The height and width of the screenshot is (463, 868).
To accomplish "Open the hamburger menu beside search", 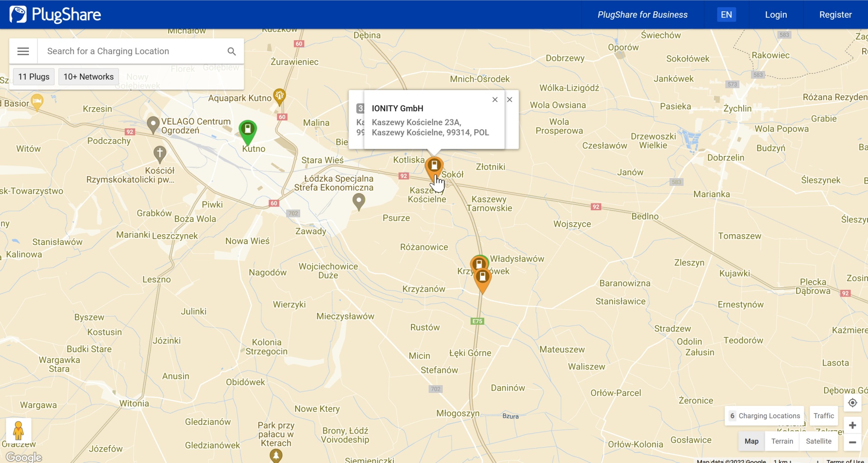I will pyautogui.click(x=23, y=51).
